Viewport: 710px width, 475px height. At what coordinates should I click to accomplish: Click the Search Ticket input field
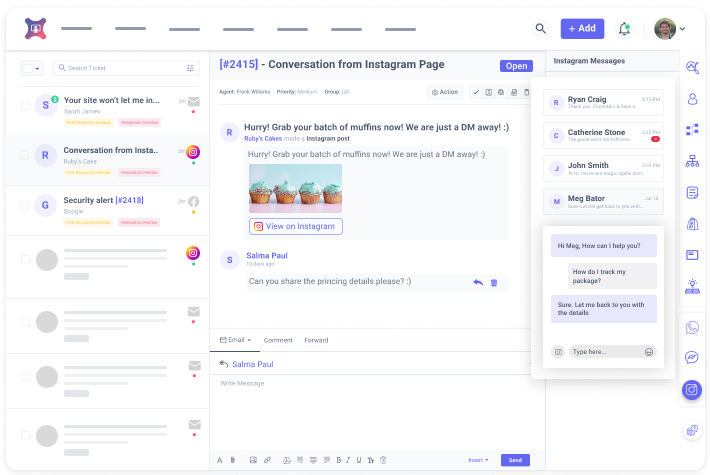pyautogui.click(x=122, y=68)
